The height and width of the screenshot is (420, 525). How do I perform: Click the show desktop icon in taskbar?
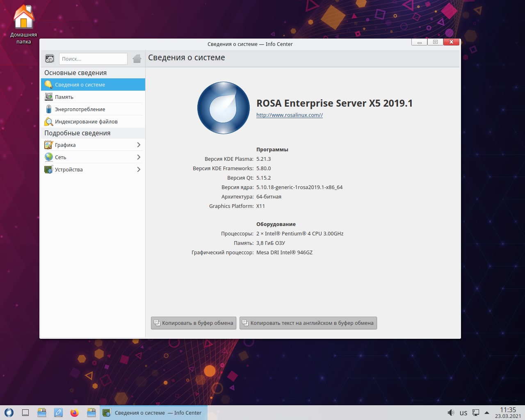pyautogui.click(x=25, y=413)
